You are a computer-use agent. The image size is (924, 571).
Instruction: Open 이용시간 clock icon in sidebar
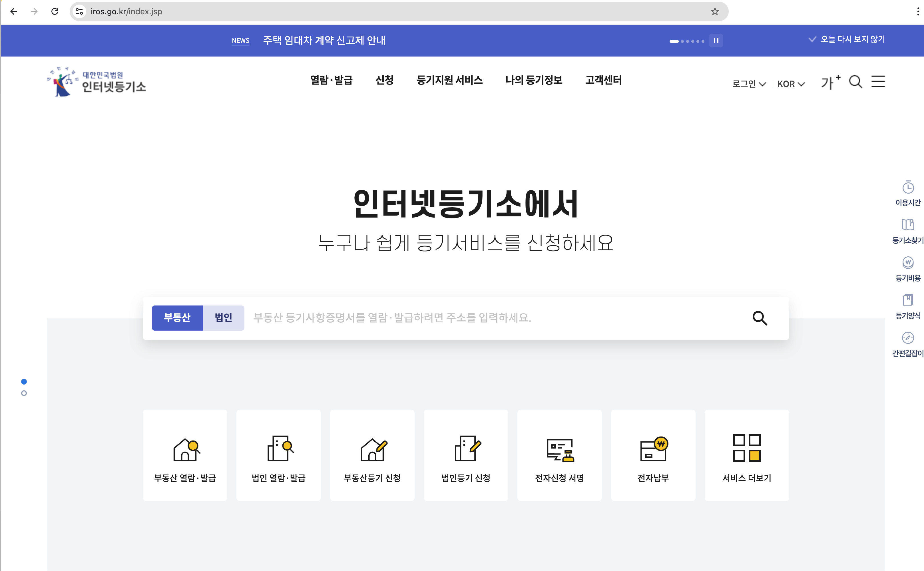point(908,187)
